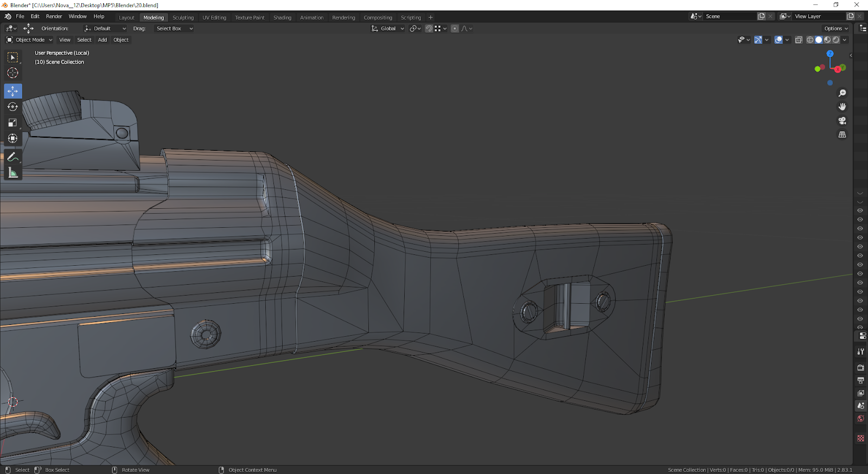868x474 pixels.
Task: Open the Render properties tab icon
Action: [861, 368]
